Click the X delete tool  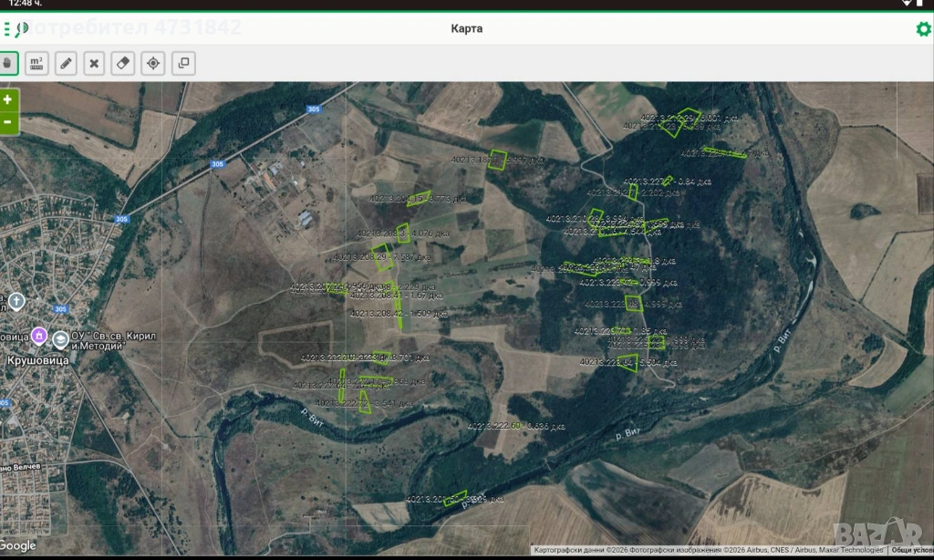point(95,63)
